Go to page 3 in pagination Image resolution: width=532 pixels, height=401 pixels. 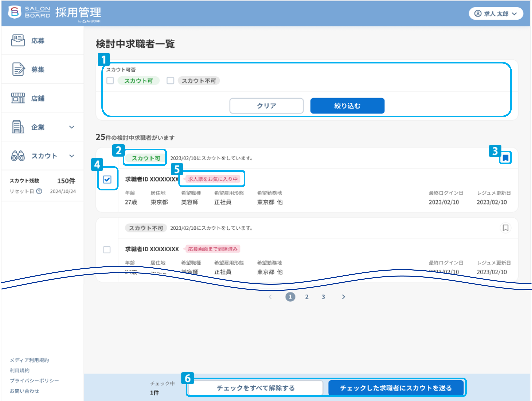click(x=323, y=297)
